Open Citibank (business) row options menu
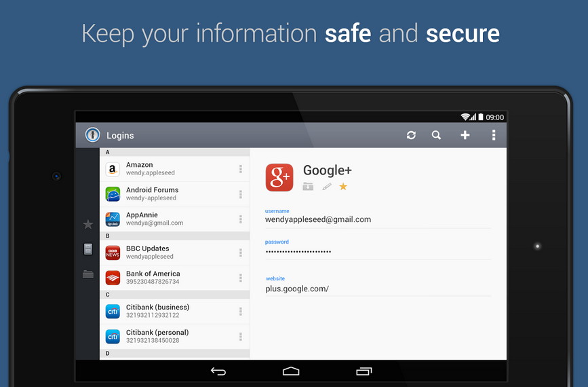The image size is (588, 387). click(240, 311)
